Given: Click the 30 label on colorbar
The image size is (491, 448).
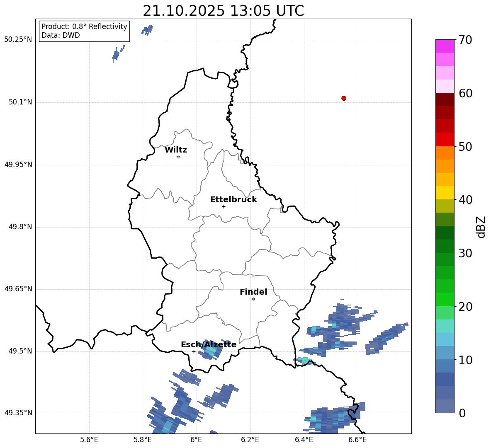Looking at the screenshot, I should [x=465, y=253].
